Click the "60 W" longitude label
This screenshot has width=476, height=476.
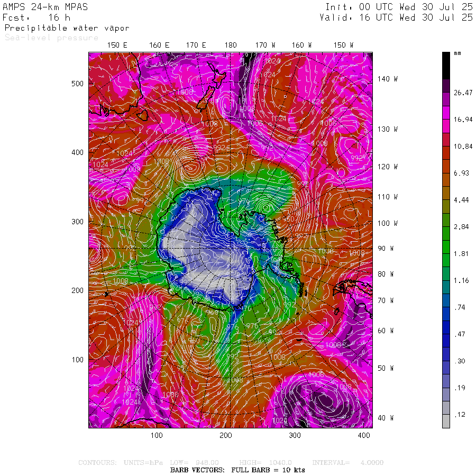coord(386,331)
